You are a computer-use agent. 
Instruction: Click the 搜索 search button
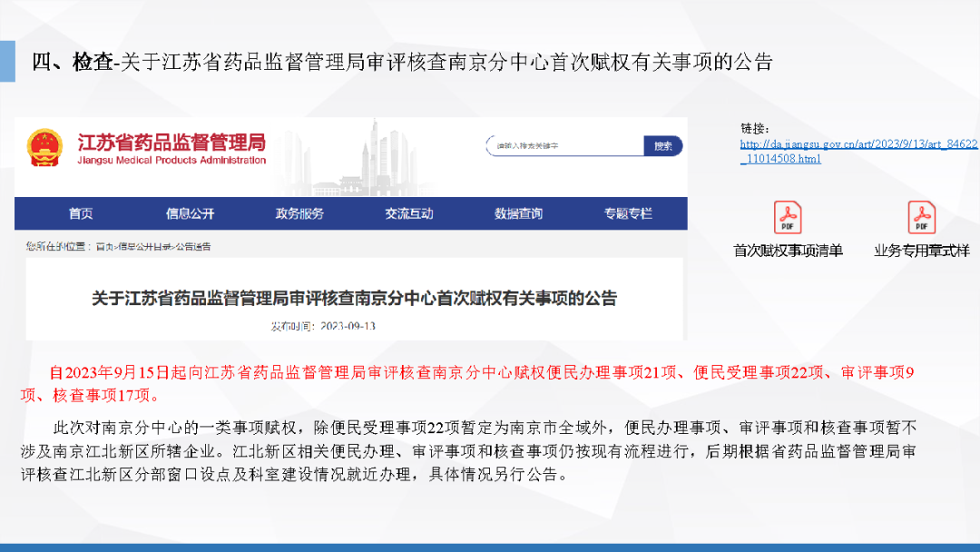tap(662, 146)
